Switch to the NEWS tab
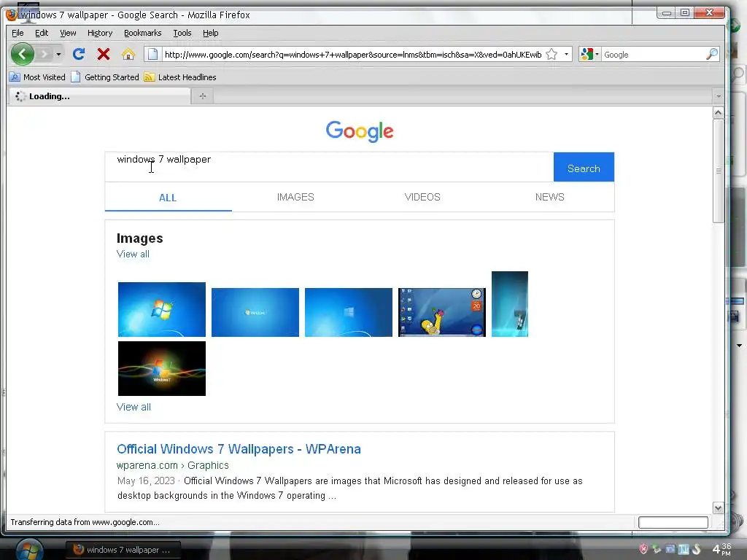 coord(550,197)
